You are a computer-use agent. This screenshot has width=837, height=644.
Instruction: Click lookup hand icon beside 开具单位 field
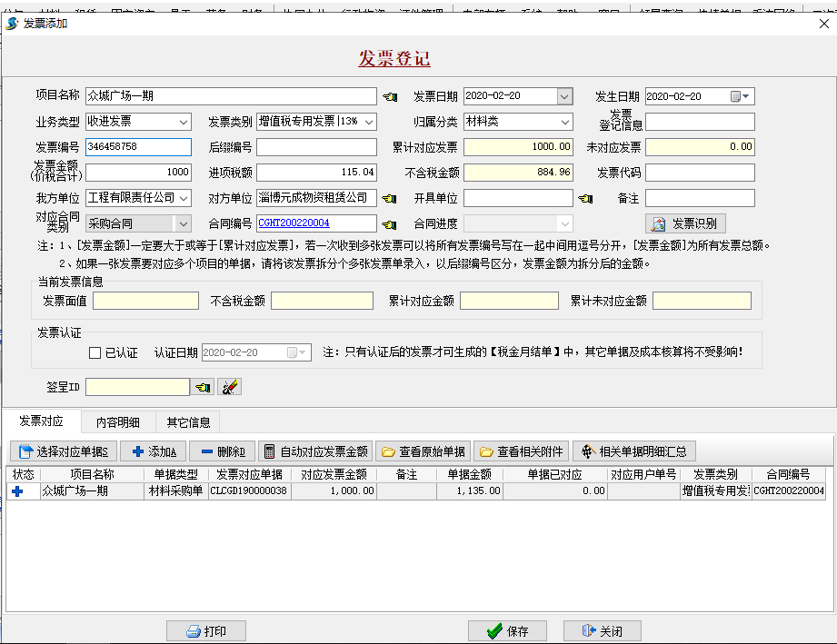click(x=586, y=198)
